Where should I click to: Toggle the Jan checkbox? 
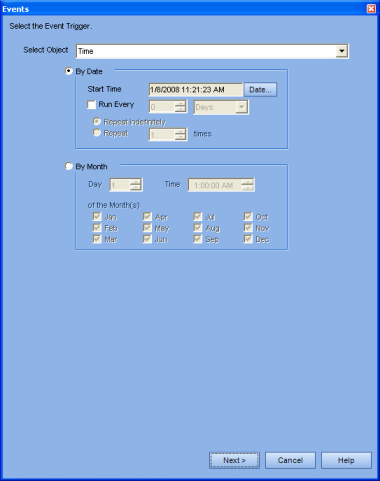(x=97, y=217)
